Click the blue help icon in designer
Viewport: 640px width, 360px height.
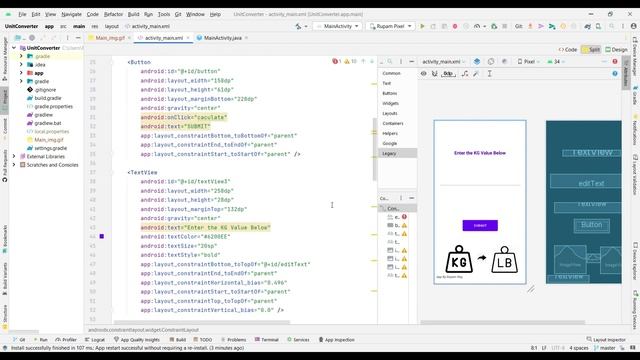click(615, 73)
